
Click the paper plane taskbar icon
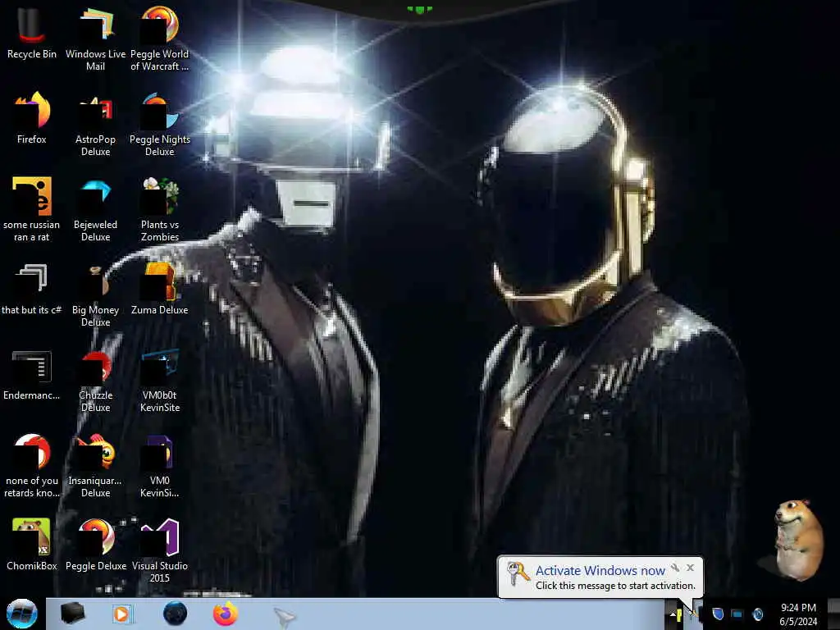point(284,617)
